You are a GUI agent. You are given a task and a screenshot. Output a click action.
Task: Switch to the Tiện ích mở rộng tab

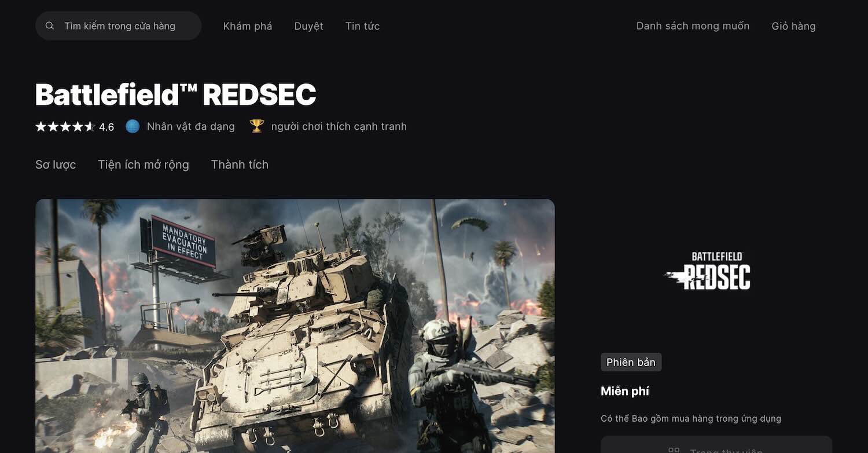pyautogui.click(x=144, y=165)
